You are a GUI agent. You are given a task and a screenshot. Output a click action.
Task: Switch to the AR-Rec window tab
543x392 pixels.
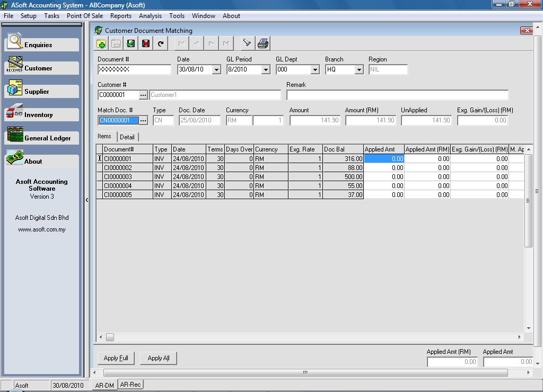(x=130, y=385)
